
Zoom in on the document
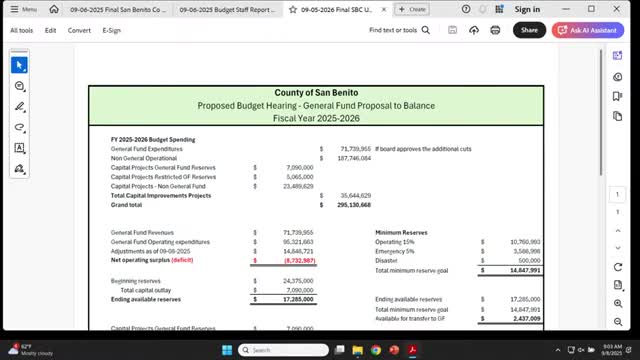(x=618, y=303)
